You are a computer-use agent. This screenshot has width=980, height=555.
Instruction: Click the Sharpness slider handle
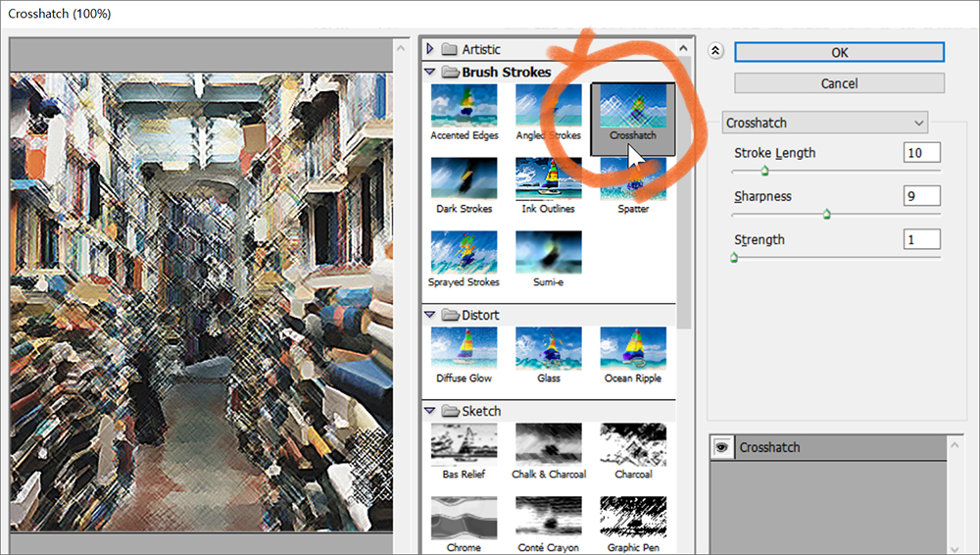pos(827,214)
